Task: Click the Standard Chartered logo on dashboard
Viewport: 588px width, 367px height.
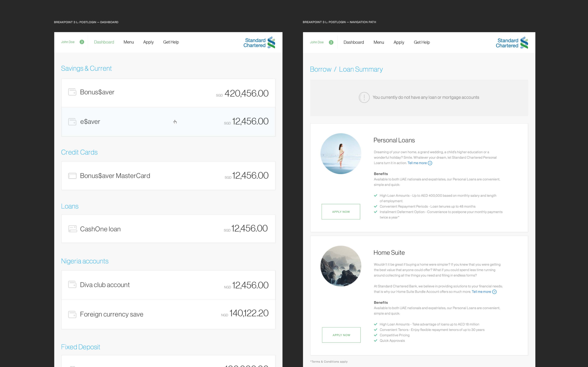Action: tap(259, 43)
